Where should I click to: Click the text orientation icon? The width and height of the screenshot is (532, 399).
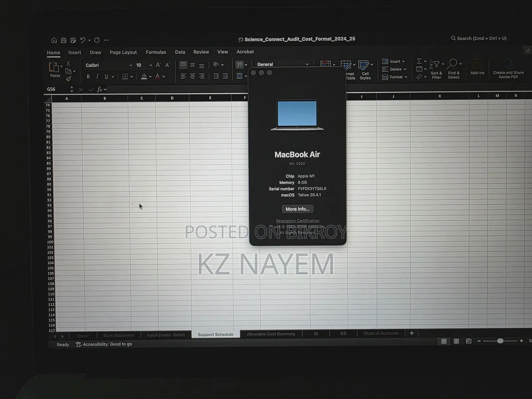pyautogui.click(x=216, y=65)
